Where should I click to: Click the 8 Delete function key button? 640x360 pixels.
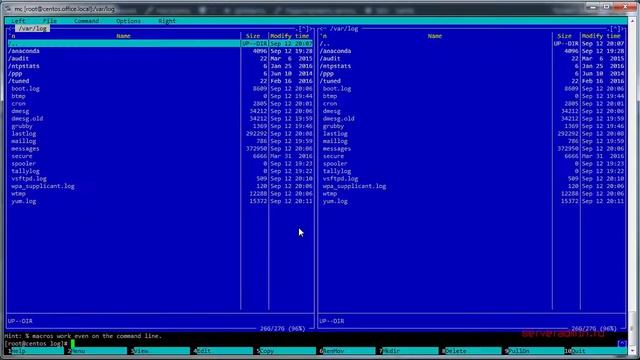coord(471,351)
